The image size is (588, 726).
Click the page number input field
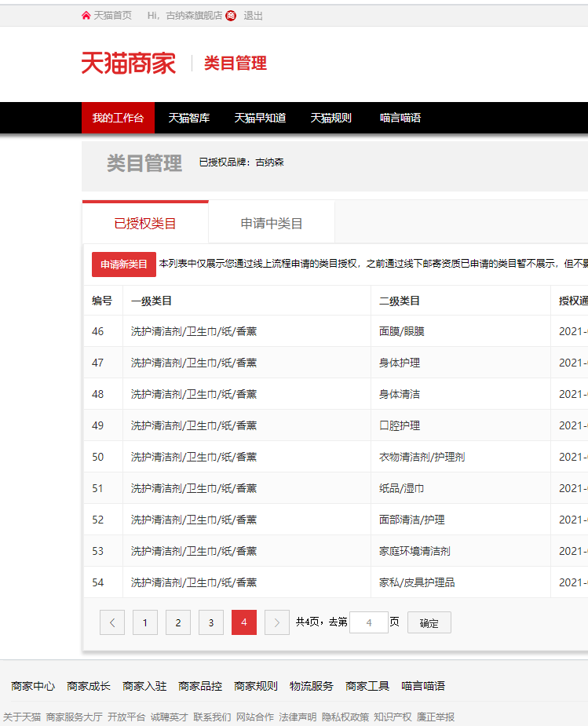368,622
